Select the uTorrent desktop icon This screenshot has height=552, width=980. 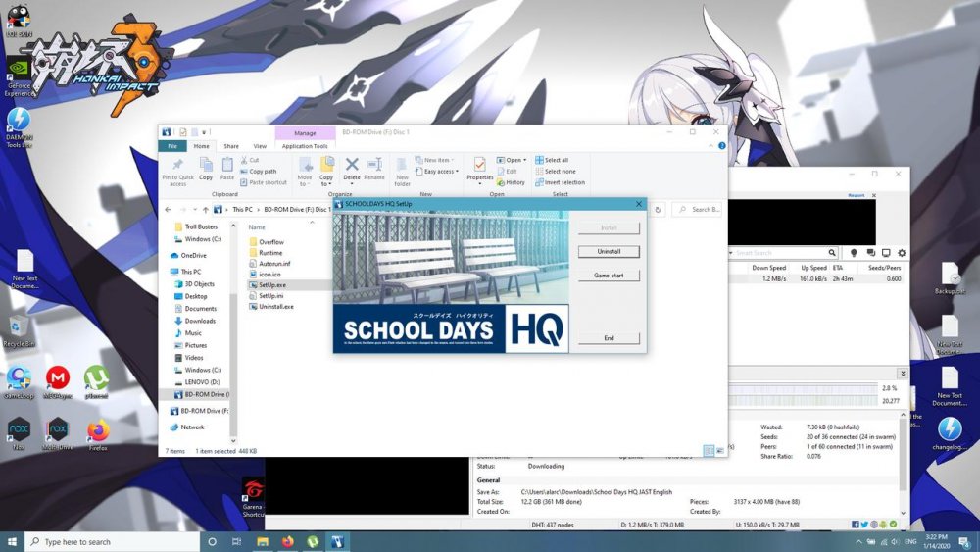pos(96,380)
